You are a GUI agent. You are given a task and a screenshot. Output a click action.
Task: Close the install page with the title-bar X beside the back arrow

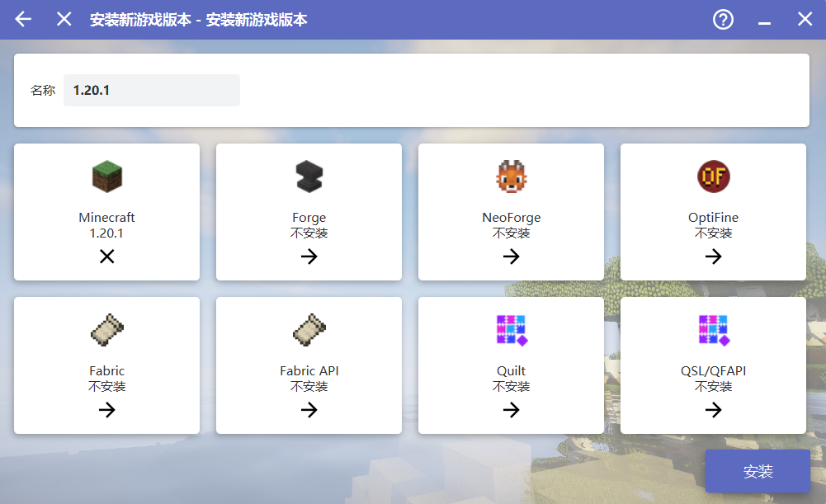coord(64,20)
